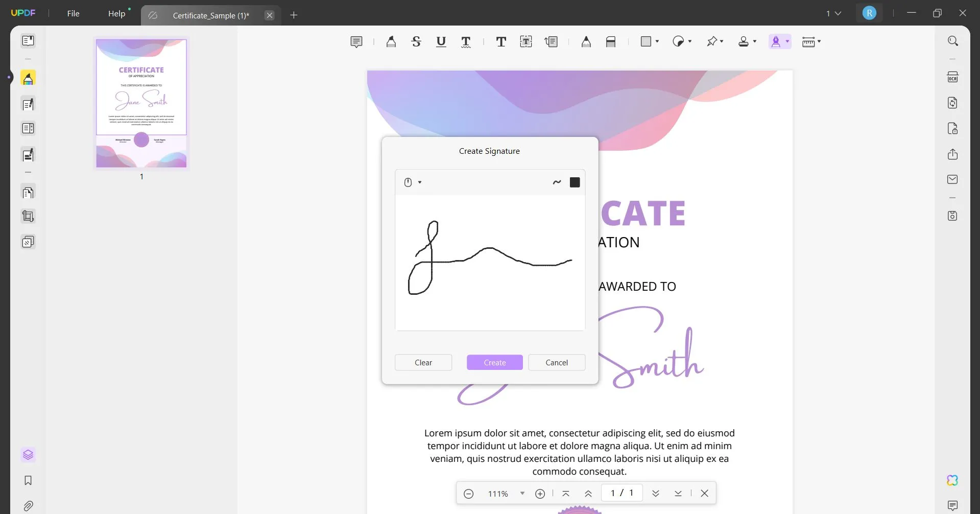Open the bookmarks panel icon
Screen dimensions: 980x514
click(x=28, y=480)
